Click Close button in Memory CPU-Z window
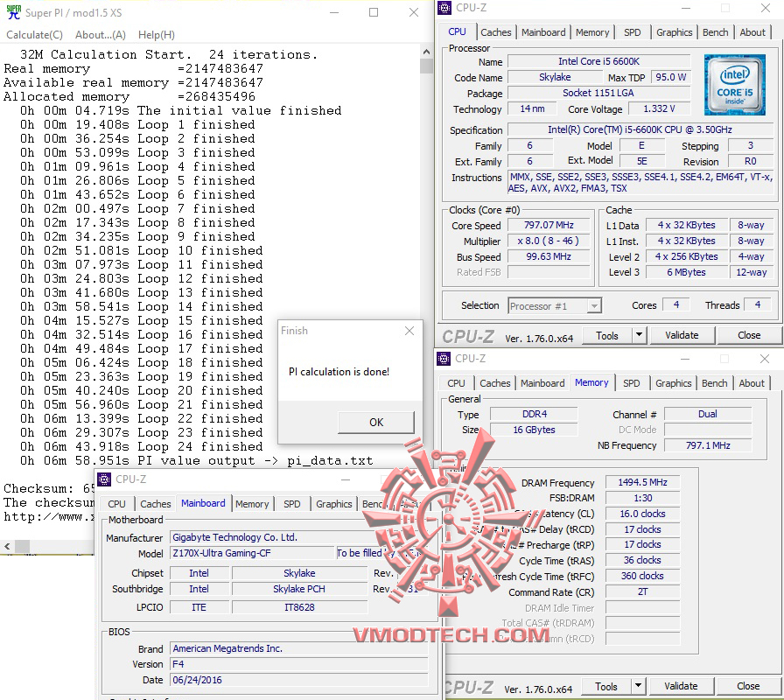This screenshot has height=700, width=784. click(748, 687)
